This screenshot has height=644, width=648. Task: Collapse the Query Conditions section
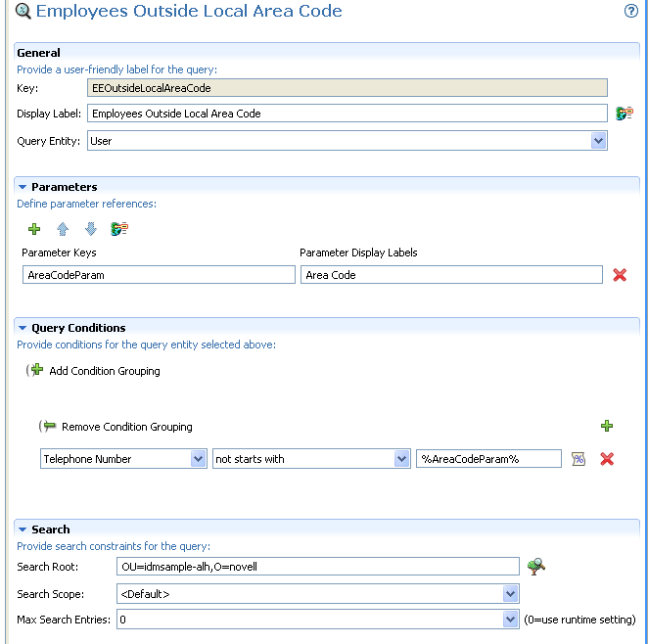[x=23, y=328]
